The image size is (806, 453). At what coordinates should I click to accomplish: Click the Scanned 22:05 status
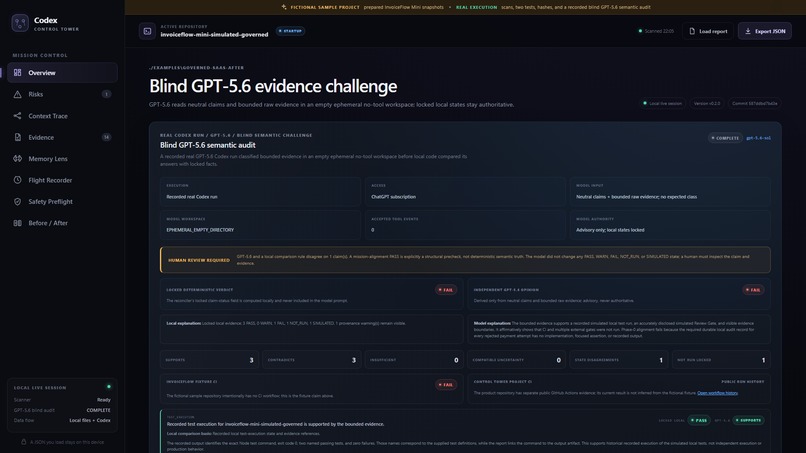656,31
